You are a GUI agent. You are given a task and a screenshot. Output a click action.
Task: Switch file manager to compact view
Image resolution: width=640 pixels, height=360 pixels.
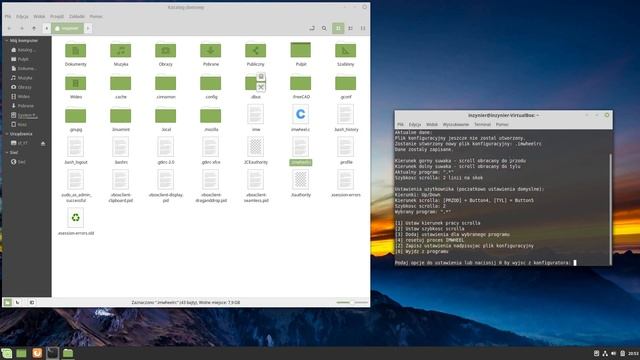(362, 28)
